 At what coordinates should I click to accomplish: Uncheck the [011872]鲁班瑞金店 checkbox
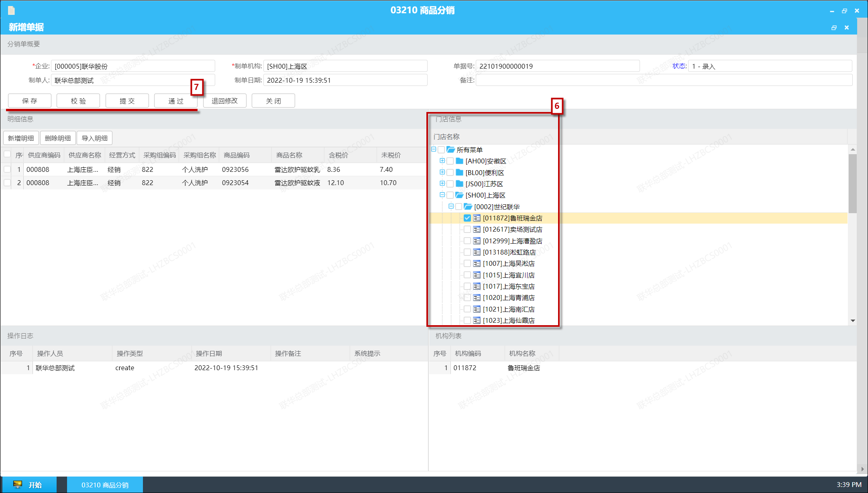coord(467,218)
